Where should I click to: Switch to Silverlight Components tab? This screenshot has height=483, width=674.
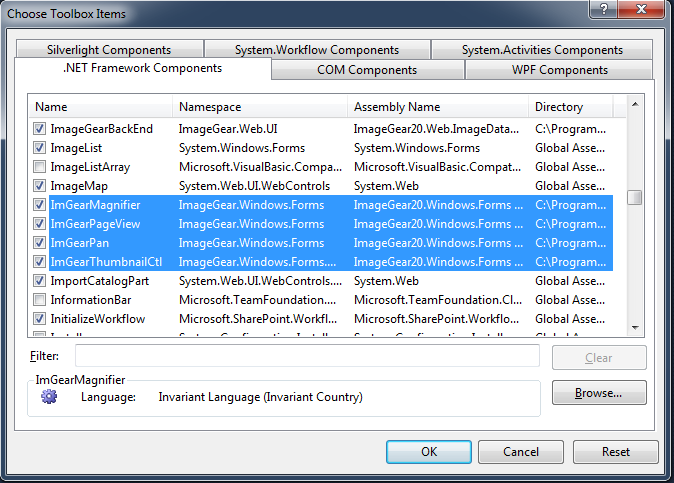point(109,49)
